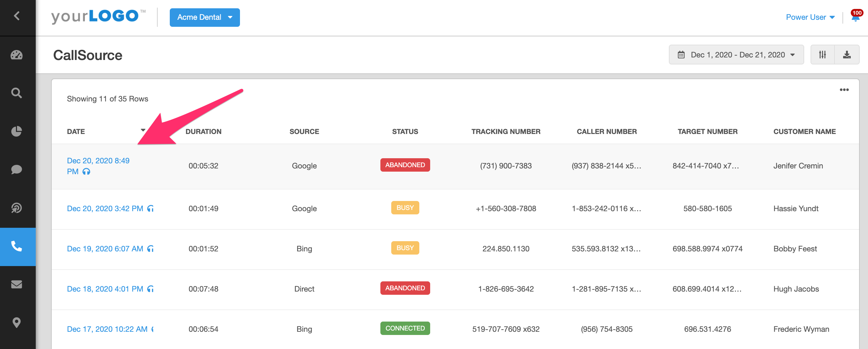The width and height of the screenshot is (868, 349).
Task: Select the chat bubble sidebar icon
Action: 17,169
